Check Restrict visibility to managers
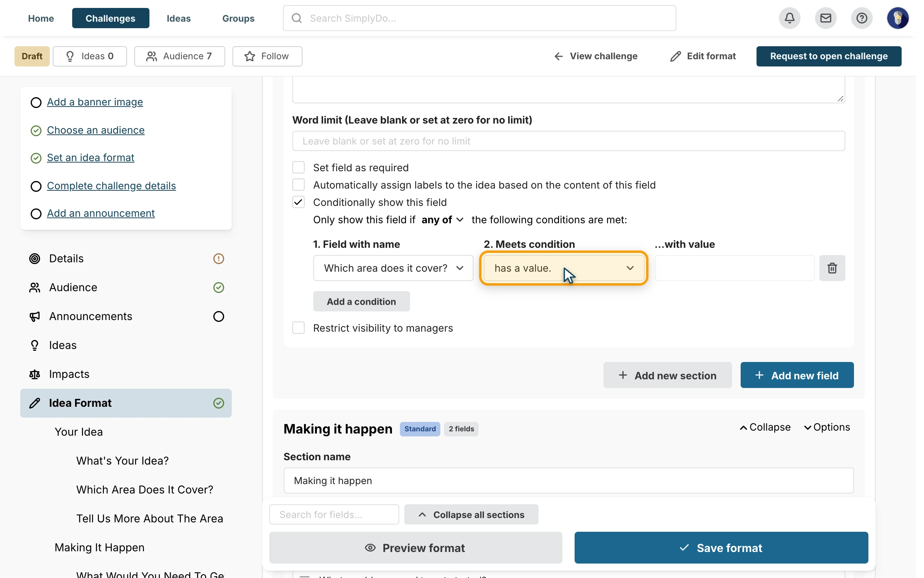The height and width of the screenshot is (578, 924). [x=298, y=328]
